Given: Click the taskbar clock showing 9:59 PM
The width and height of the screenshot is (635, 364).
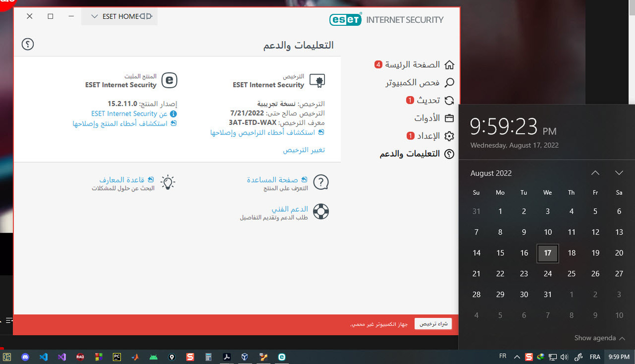Looking at the screenshot, I should 619,357.
